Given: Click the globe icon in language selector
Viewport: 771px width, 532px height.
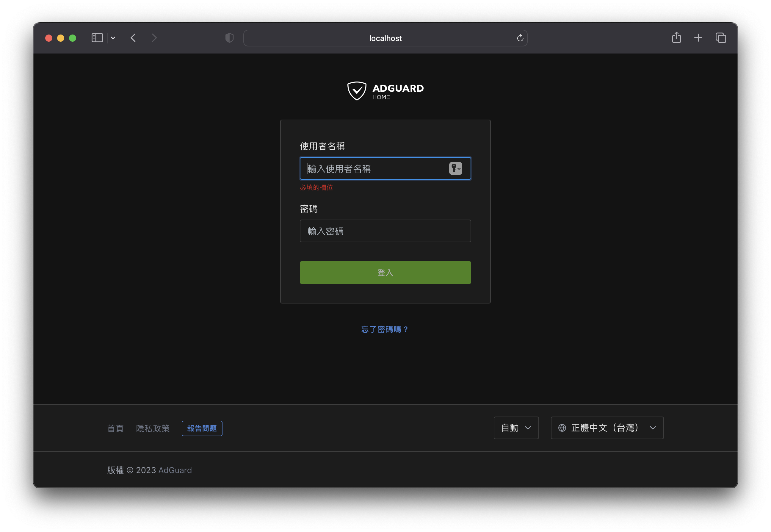Looking at the screenshot, I should 562,428.
